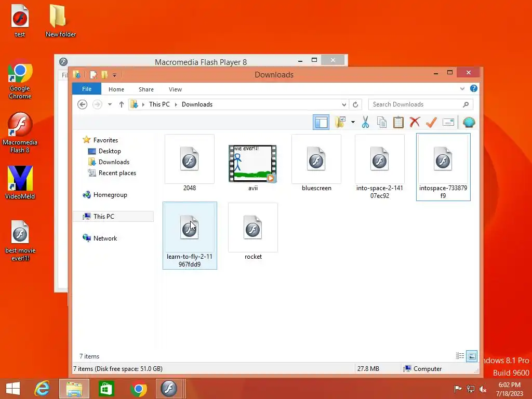Refresh the Downloads folder

click(x=355, y=104)
